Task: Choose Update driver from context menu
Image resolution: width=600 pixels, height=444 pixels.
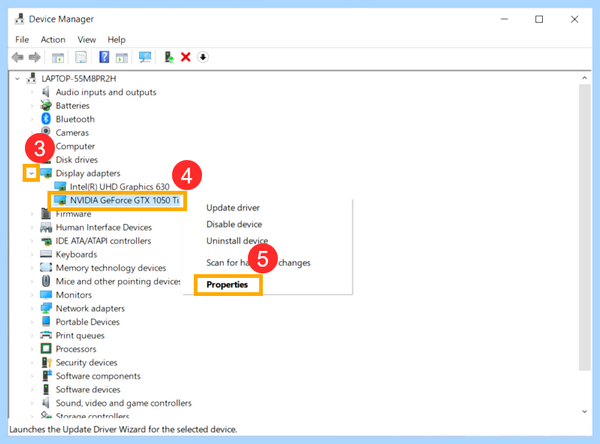Action: [x=233, y=207]
